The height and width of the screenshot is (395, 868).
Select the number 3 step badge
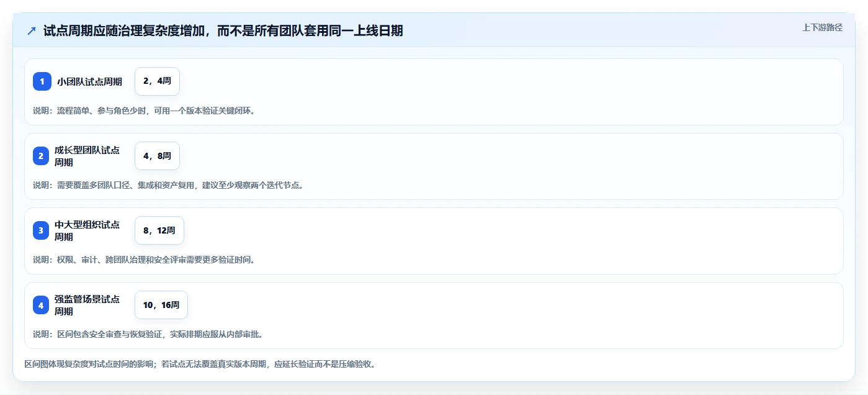(41, 230)
